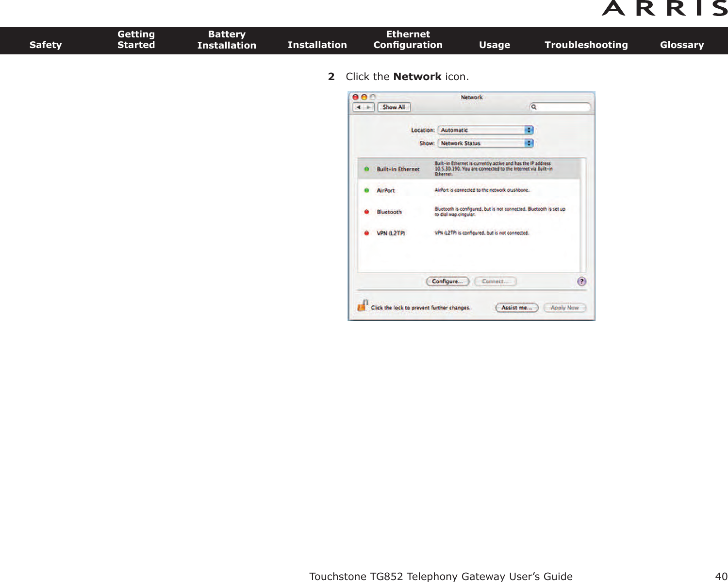Click the Bluetooth not connected description
This screenshot has width=728, height=582.
(500, 212)
